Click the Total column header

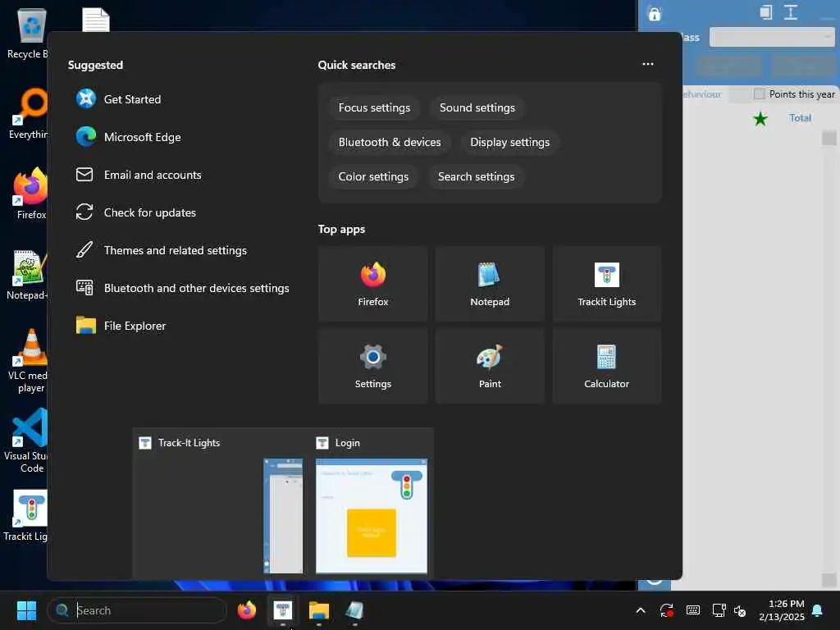coord(800,118)
